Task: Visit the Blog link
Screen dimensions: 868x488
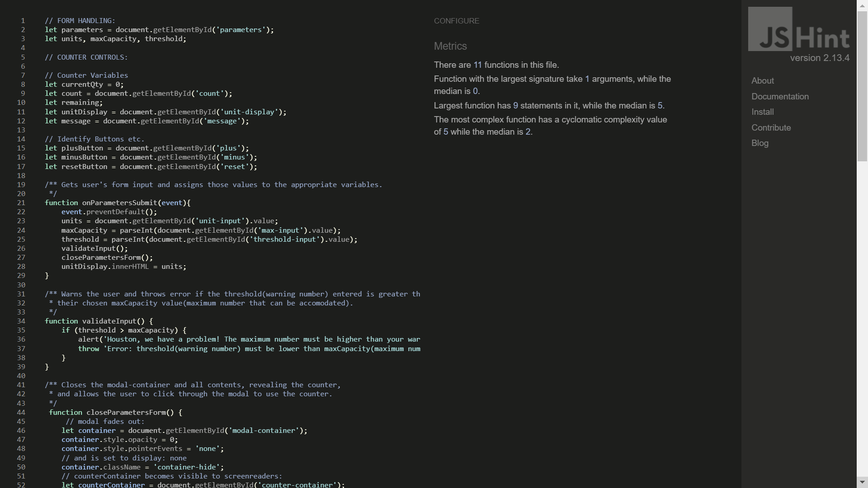Action: point(759,143)
